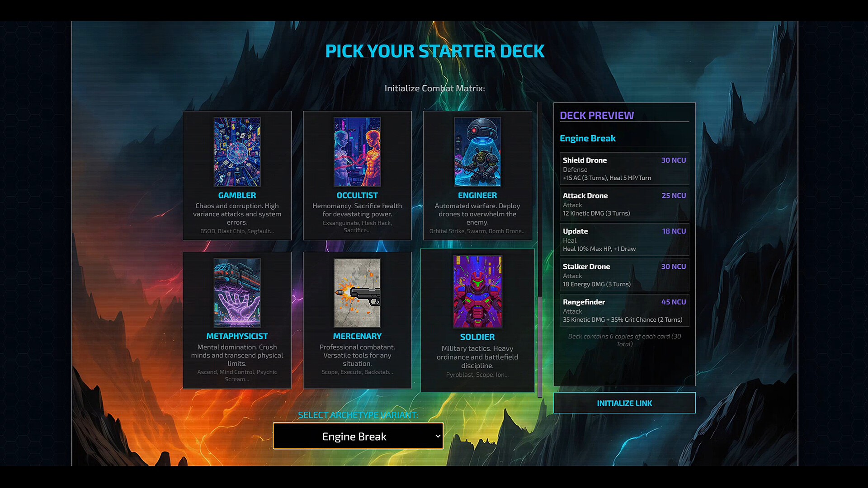Click the Soldier military tactics description
Screen dimensions: 868x488
(x=477, y=357)
